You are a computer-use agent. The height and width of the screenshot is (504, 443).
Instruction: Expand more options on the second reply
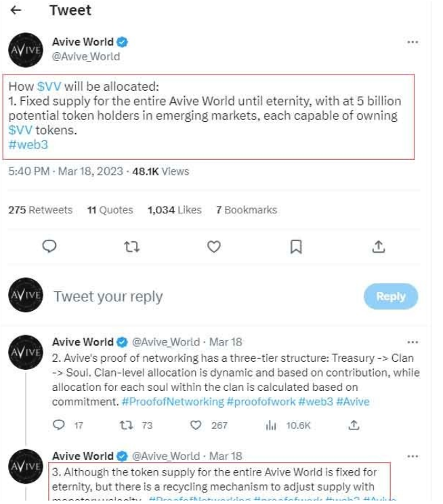pos(412,342)
